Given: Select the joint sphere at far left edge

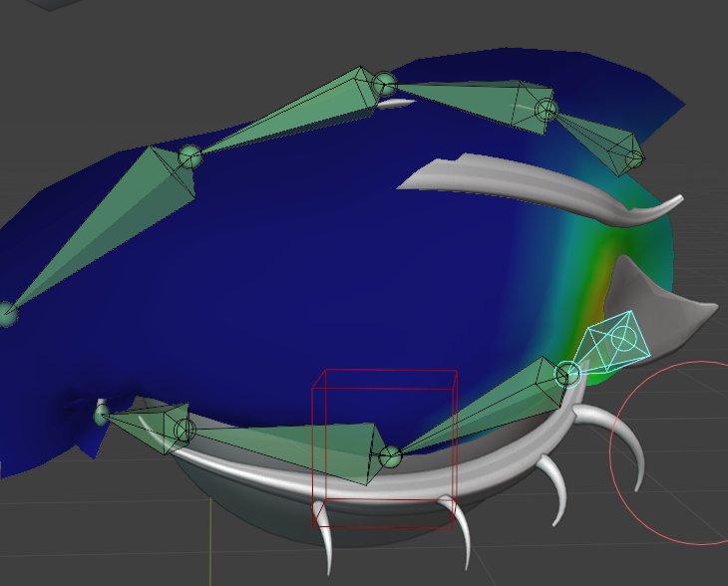Looking at the screenshot, I should click(8, 315).
